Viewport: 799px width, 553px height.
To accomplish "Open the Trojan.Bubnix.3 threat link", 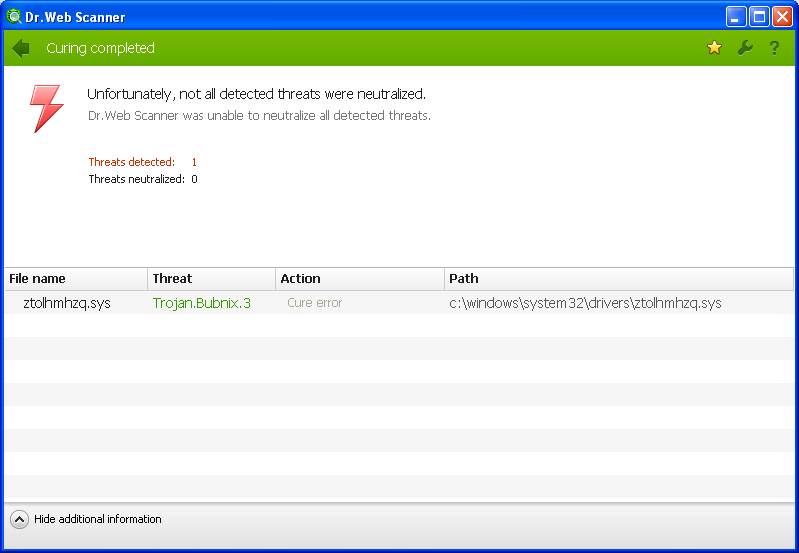I will point(202,303).
